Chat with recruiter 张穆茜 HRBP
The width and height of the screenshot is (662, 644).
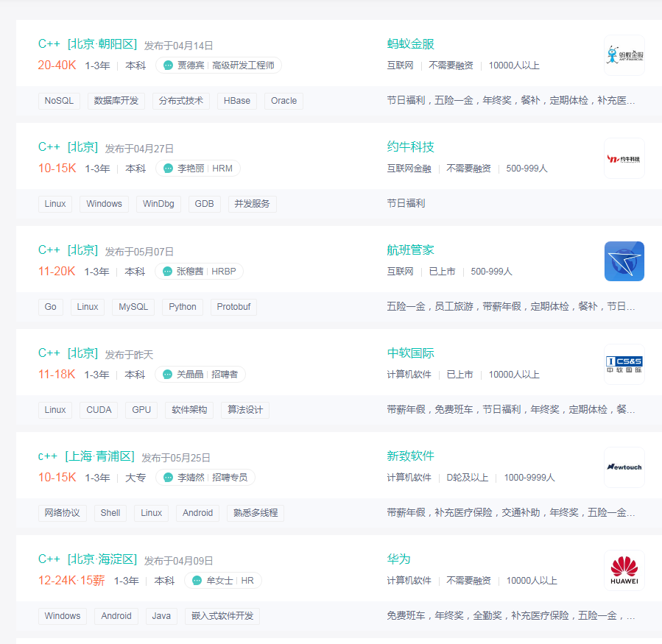200,272
